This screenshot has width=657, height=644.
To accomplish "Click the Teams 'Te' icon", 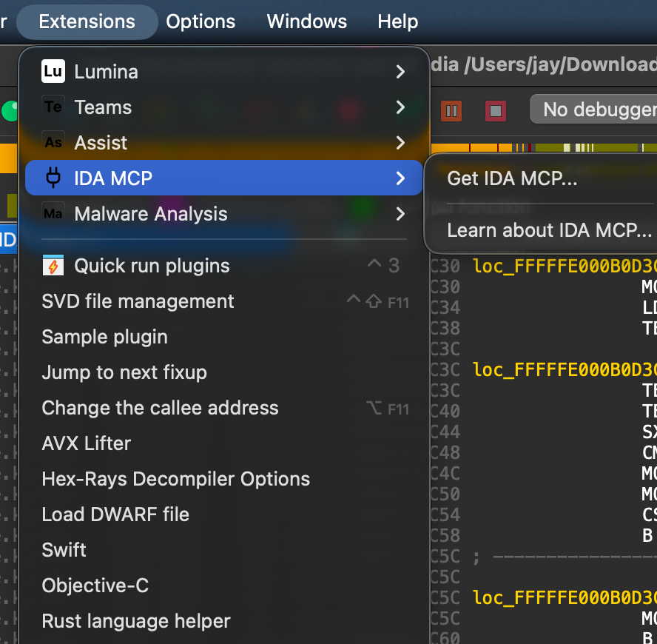I will pos(53,107).
